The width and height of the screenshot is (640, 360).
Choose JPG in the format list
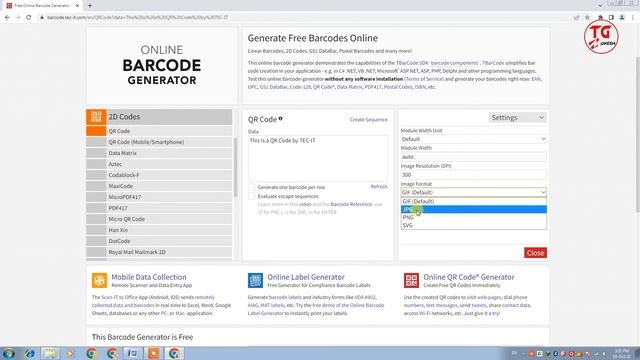[x=473, y=209]
